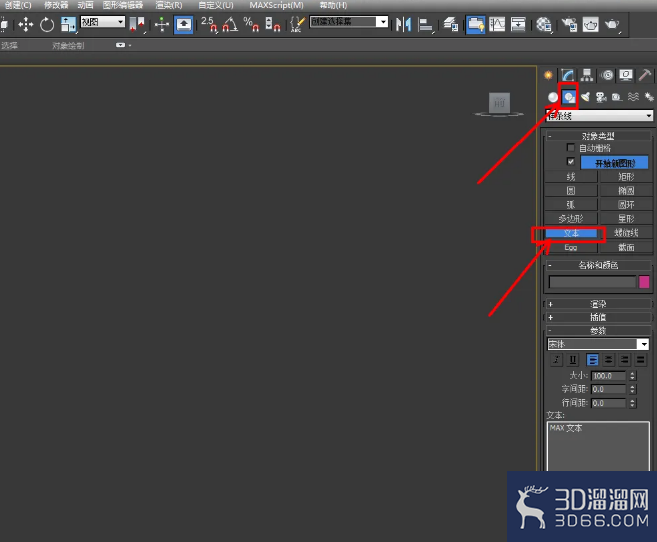The width and height of the screenshot is (657, 542).
Task: Click the Use Pivot Point Center icon
Action: 137,24
